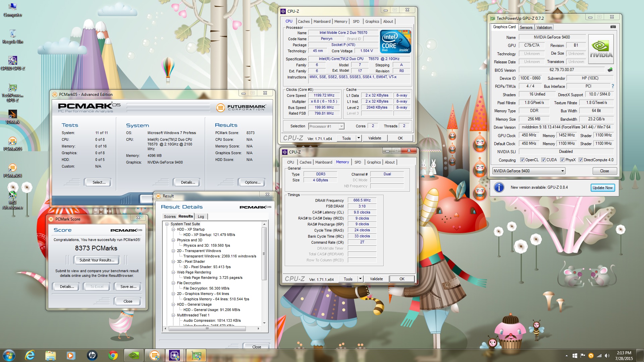Click the NVIDIA logo in GPU-Z
Viewport: 644px width, 362px height.
pyautogui.click(x=601, y=49)
